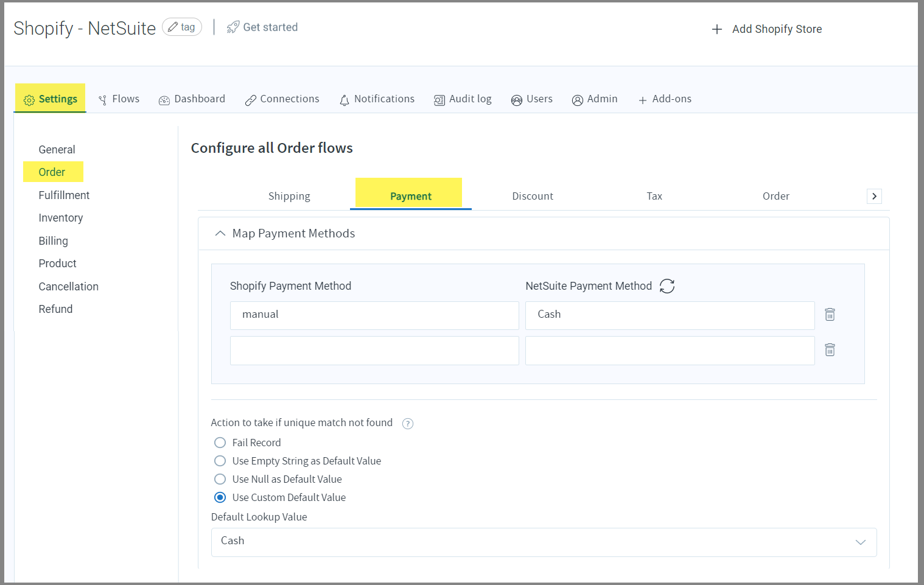Click the Audit log icon
The width and height of the screenshot is (924, 585).
click(439, 100)
